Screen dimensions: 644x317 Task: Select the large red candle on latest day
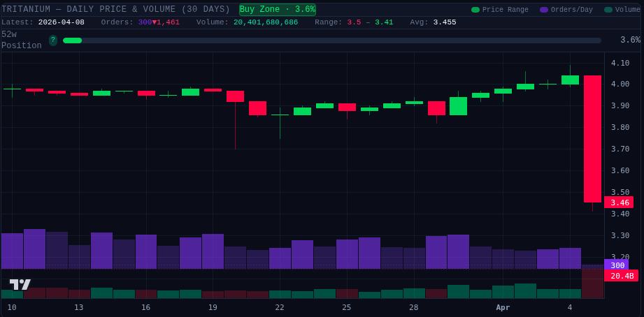592,138
